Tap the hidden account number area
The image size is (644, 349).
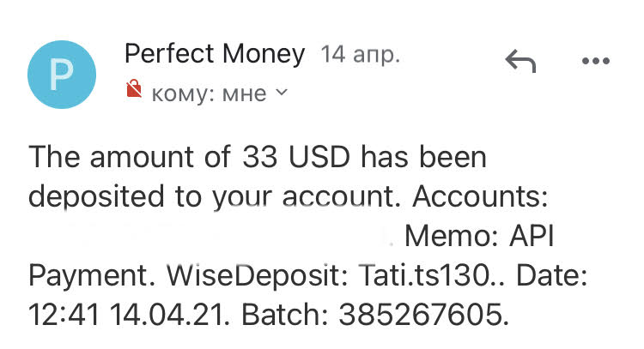[215, 235]
